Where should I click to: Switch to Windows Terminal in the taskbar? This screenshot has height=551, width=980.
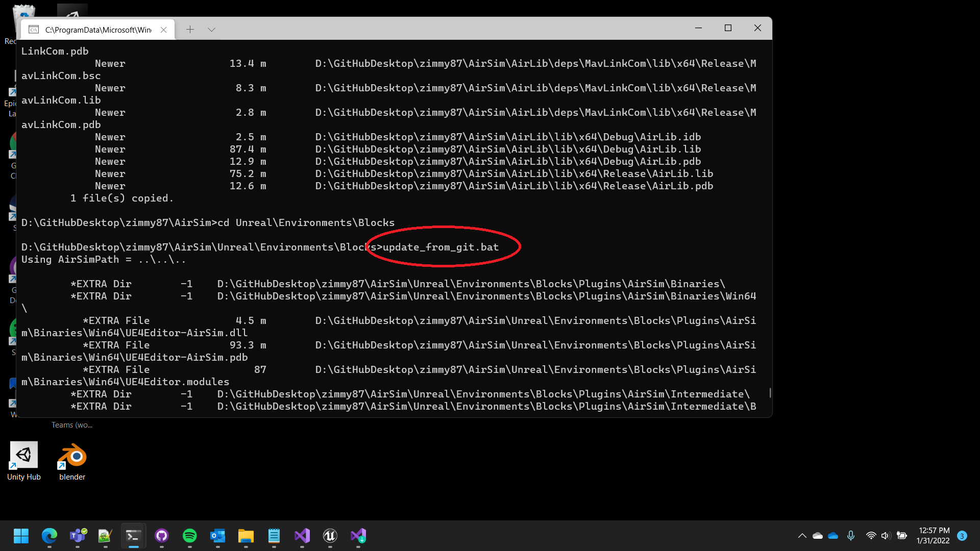pos(133,536)
